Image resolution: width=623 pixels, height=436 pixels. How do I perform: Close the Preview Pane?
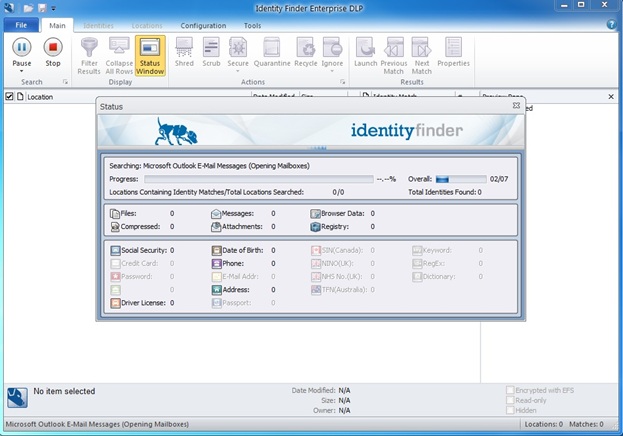tap(611, 97)
